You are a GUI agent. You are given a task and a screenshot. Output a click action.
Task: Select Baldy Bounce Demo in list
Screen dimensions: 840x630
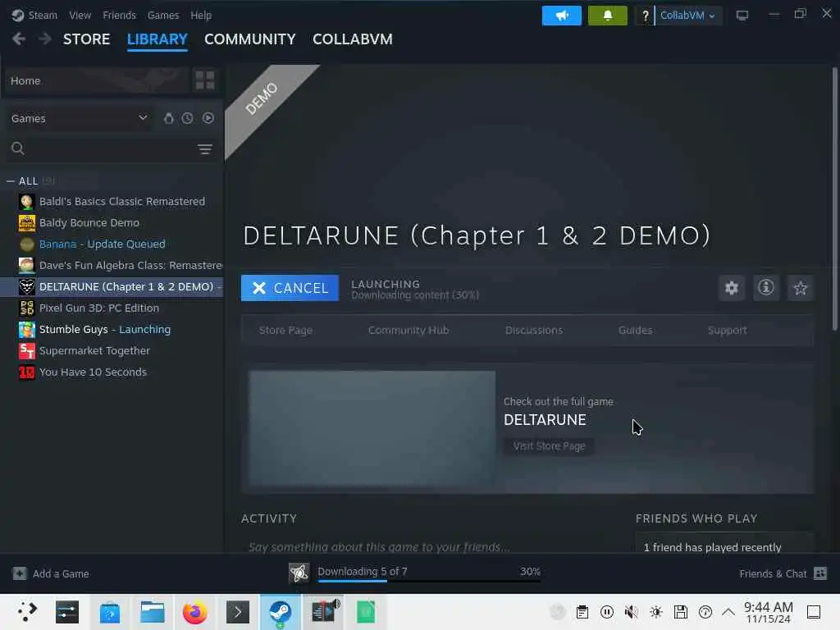[x=113, y=223]
